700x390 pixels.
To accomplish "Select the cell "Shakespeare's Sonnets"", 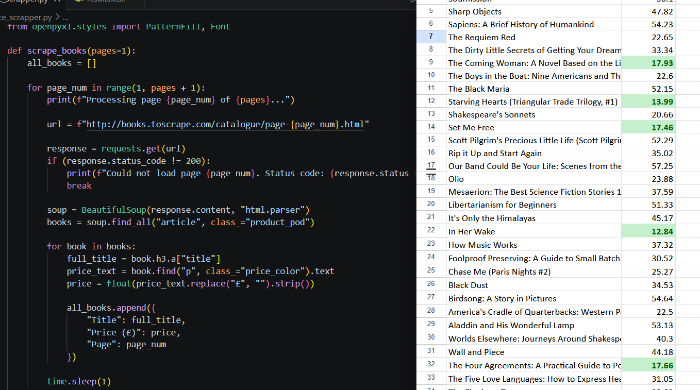I will pyautogui.click(x=533, y=114).
